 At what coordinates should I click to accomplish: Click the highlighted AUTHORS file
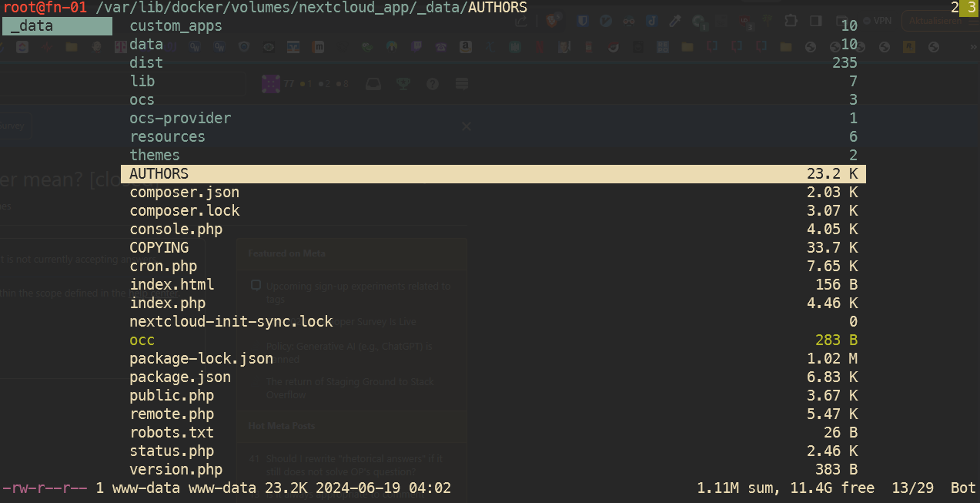click(159, 174)
